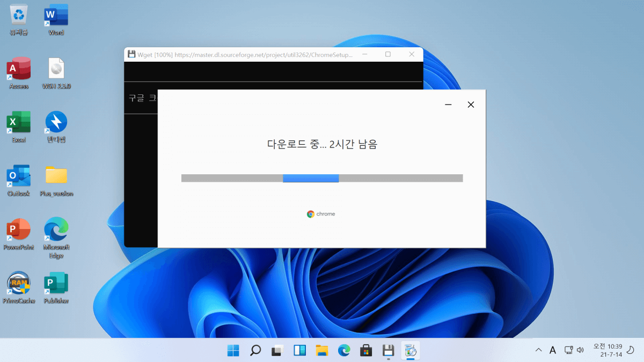The height and width of the screenshot is (362, 644).
Task: Click the Wget window title bar icon
Action: (x=131, y=54)
